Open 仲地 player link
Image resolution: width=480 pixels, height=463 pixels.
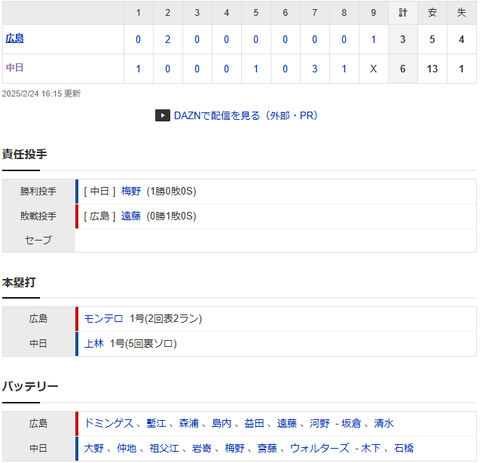pos(127,448)
